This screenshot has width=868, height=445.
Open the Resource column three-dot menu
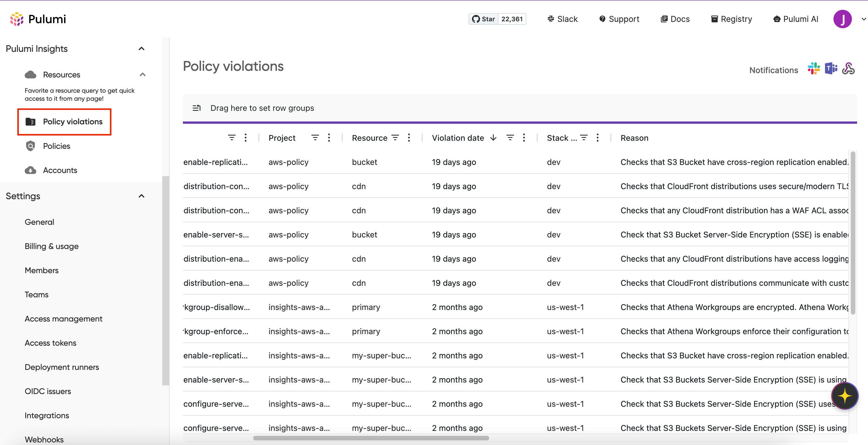(x=409, y=138)
